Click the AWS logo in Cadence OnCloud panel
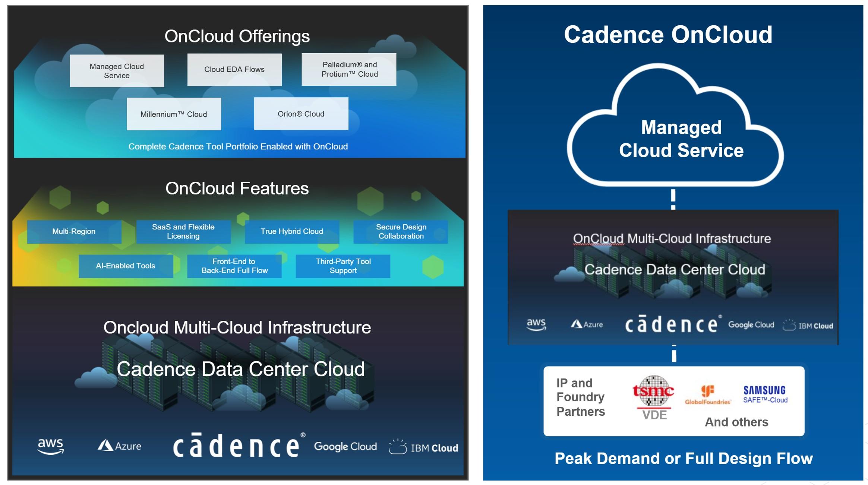868x485 pixels. [536, 324]
